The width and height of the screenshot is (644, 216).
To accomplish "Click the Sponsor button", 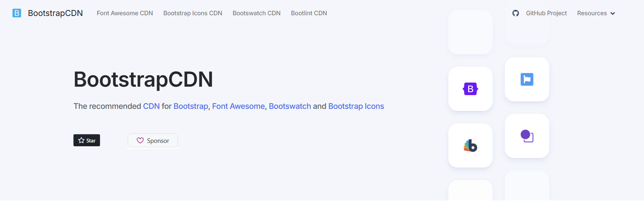I will coord(153,140).
